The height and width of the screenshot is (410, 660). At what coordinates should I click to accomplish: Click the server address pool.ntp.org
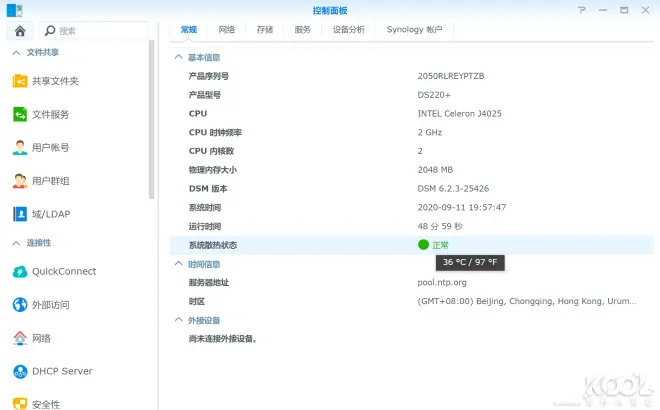pyautogui.click(x=442, y=282)
